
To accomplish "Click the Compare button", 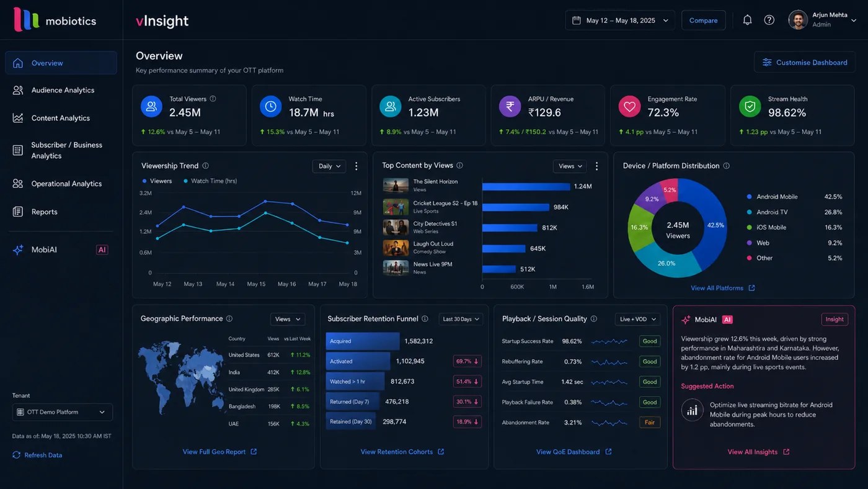I will tap(704, 20).
